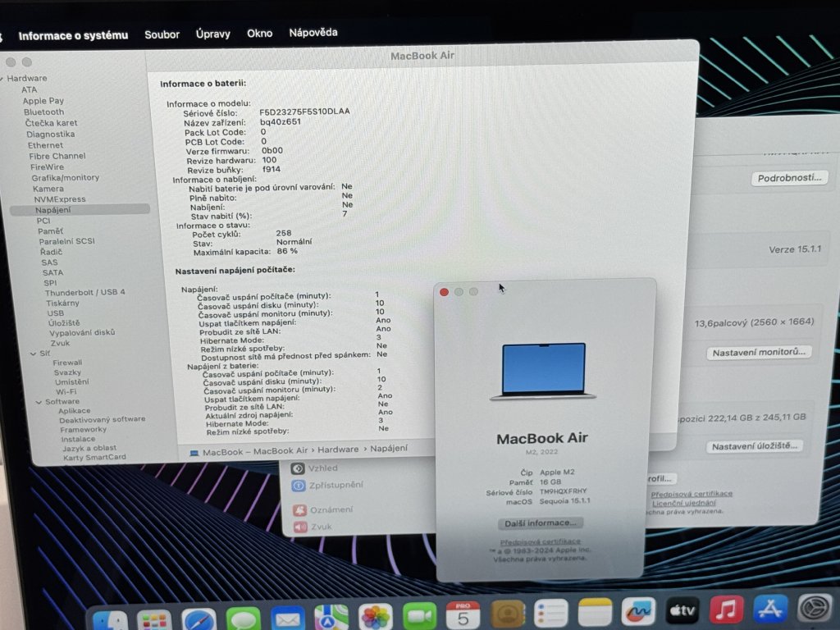Select Diagnostika in the sidebar
Viewport: 840px width, 630px height.
(50, 135)
